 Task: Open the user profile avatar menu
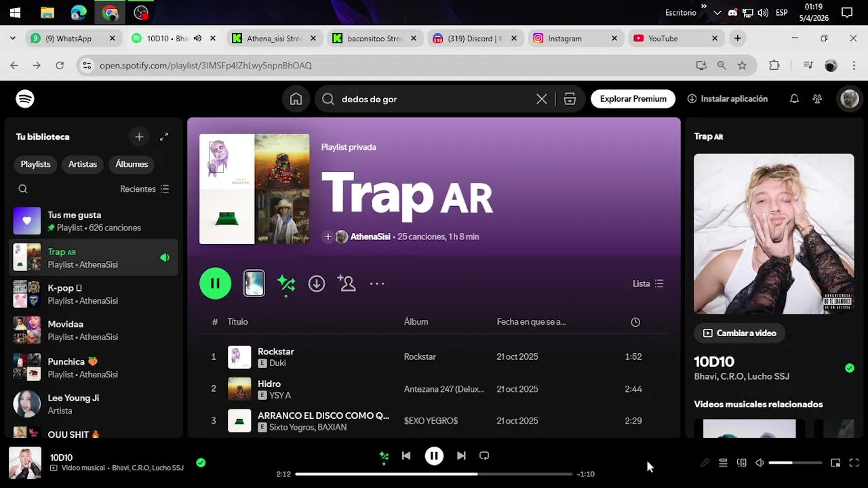pos(850,99)
